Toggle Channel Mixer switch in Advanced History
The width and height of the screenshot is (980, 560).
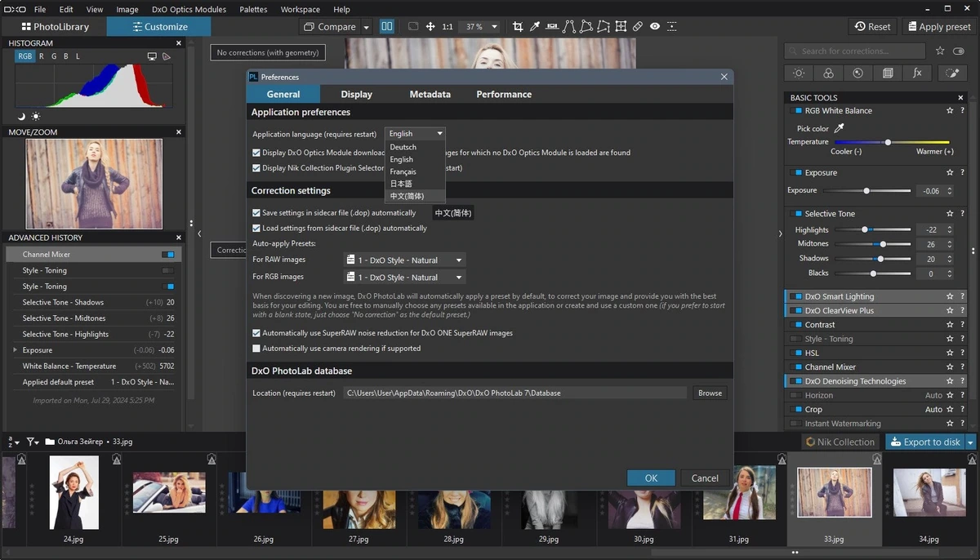click(x=168, y=255)
